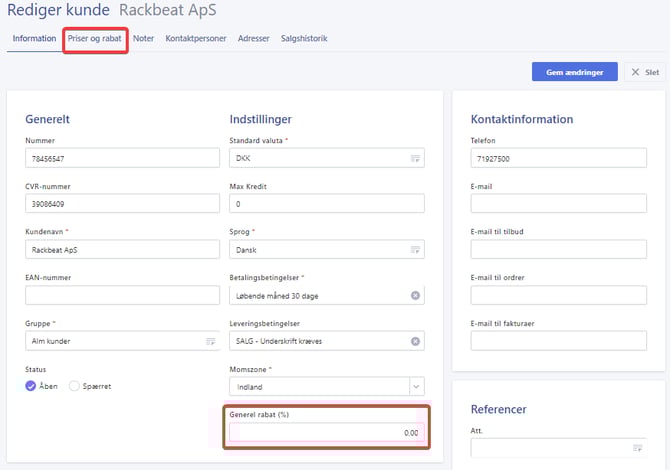
Task: Select the Åben status radio button
Action: (33, 387)
